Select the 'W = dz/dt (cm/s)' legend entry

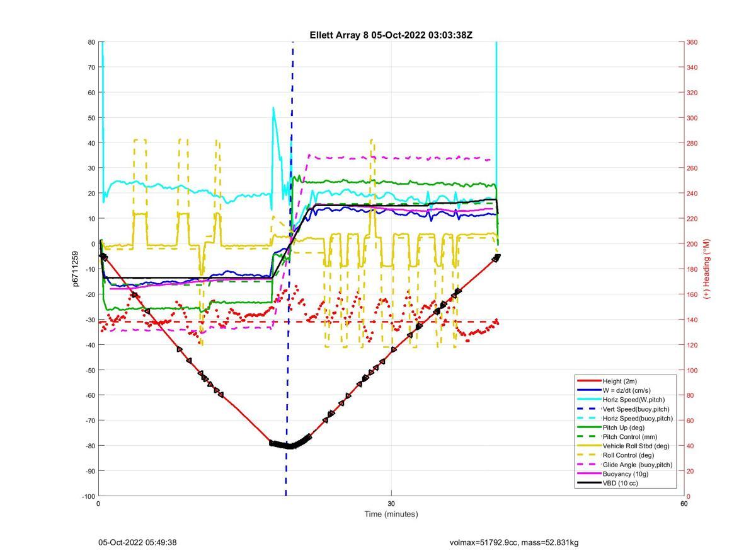[627, 390]
